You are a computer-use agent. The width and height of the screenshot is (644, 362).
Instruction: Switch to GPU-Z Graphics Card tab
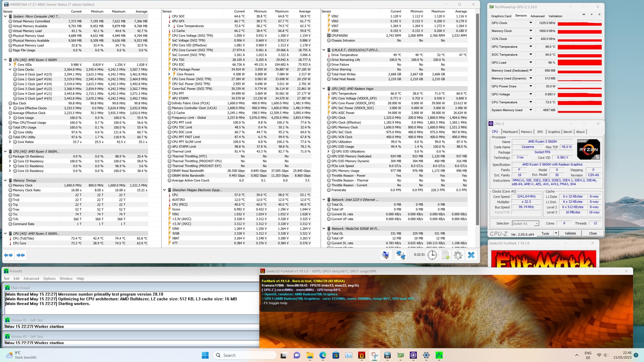(x=501, y=16)
